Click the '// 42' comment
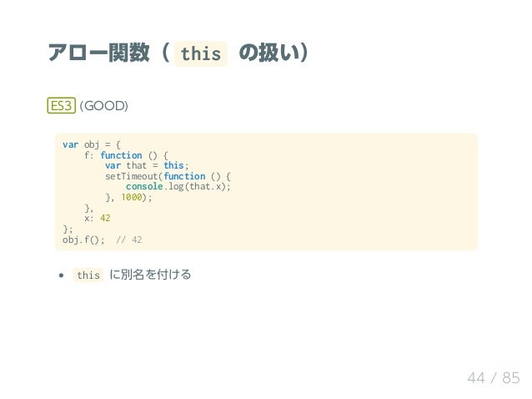532x399 pixels. click(x=129, y=240)
